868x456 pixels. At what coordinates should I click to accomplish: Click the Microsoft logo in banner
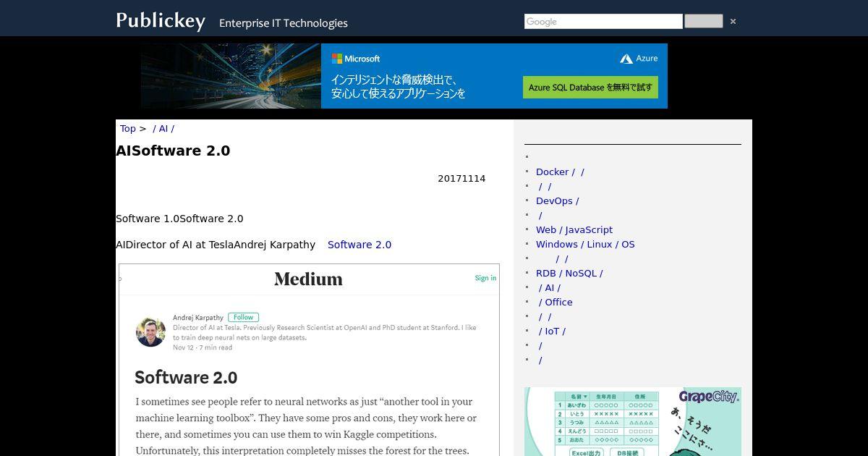(356, 59)
